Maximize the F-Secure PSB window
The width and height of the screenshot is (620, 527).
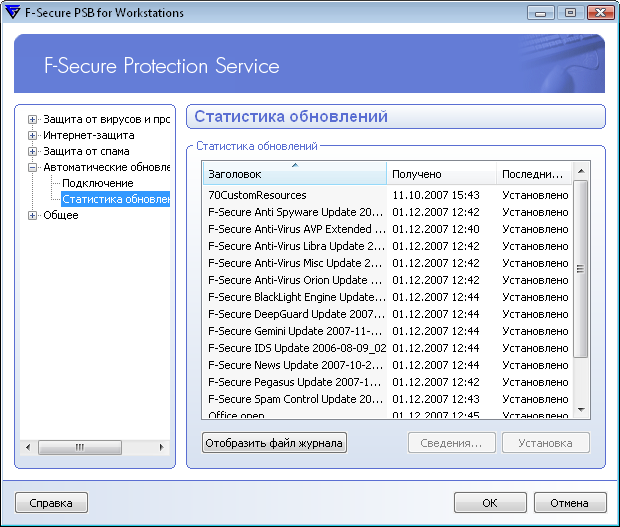point(570,13)
